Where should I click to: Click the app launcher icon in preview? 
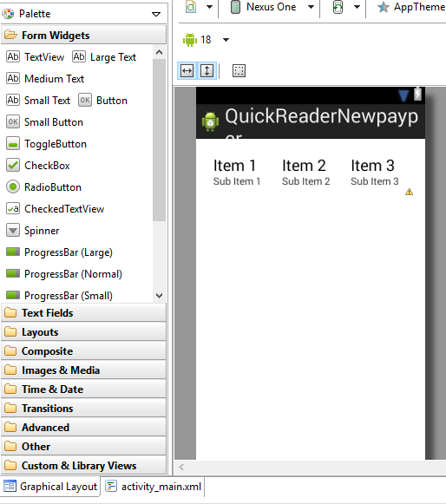[210, 121]
